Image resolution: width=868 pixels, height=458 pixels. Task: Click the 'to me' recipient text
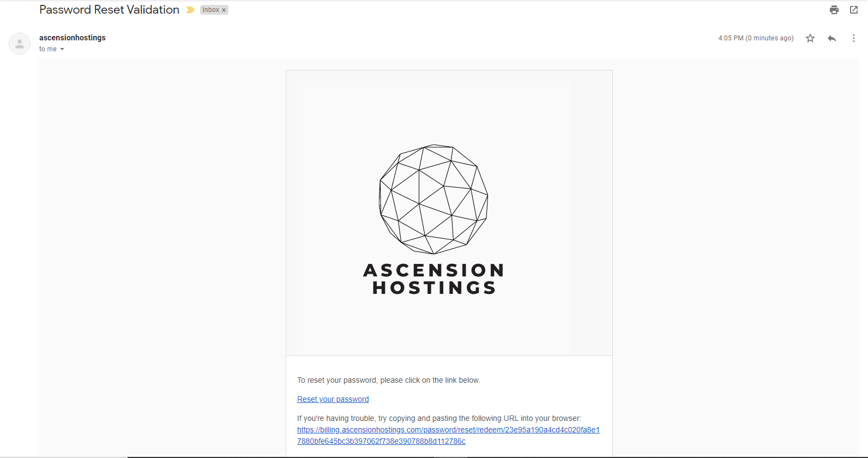[47, 49]
